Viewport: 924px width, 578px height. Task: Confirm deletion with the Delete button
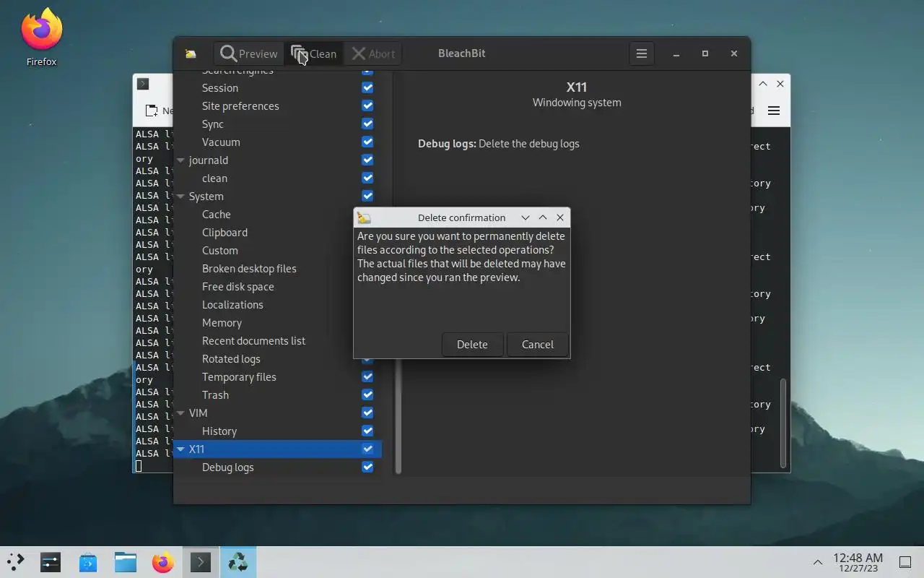[472, 345]
